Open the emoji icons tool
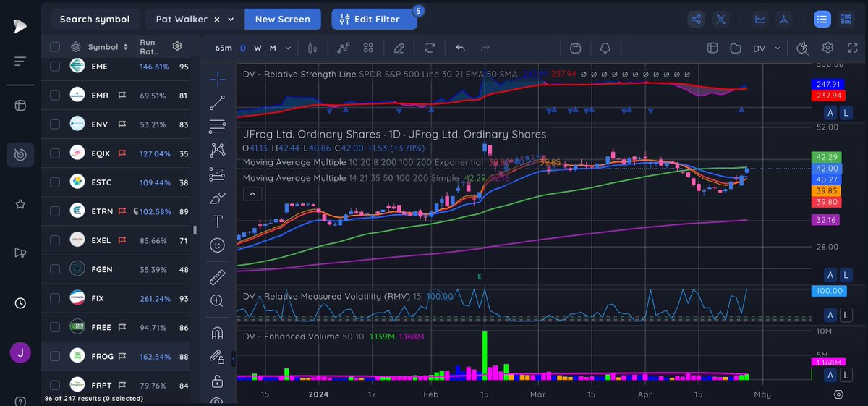Screen dimensions: 868x406 click(217, 245)
